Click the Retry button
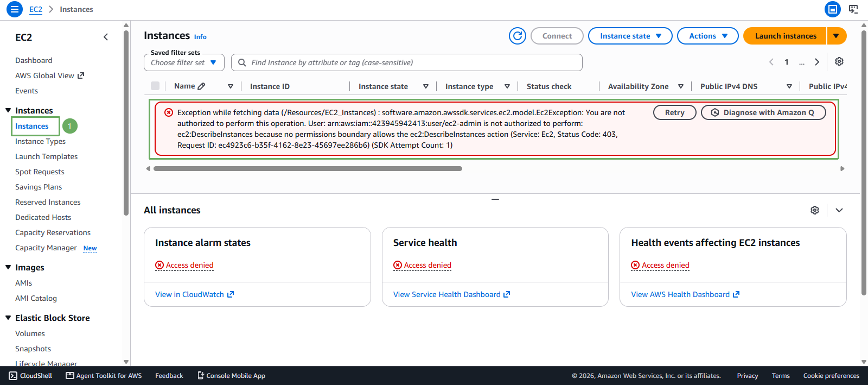 (x=674, y=112)
